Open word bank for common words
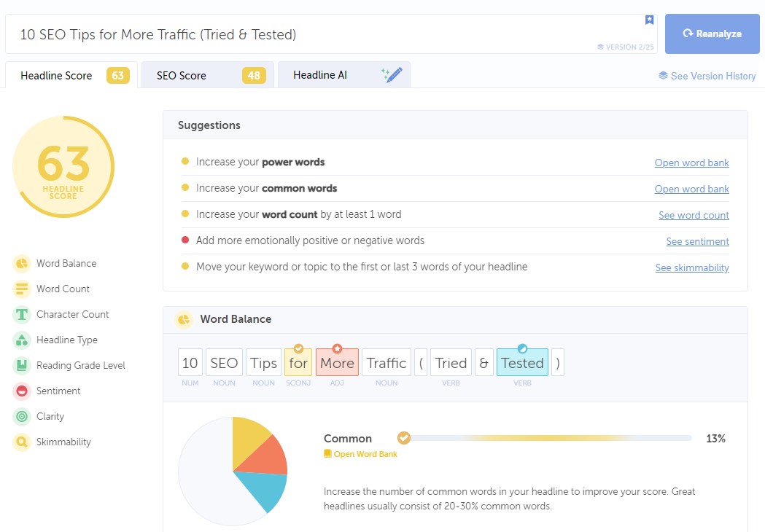The height and width of the screenshot is (532, 765). pyautogui.click(x=691, y=189)
